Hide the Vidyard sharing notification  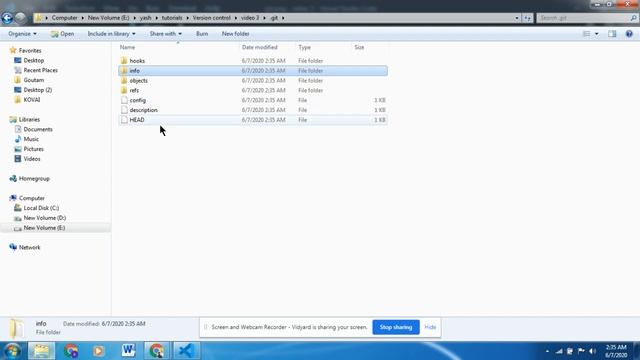[x=430, y=327]
